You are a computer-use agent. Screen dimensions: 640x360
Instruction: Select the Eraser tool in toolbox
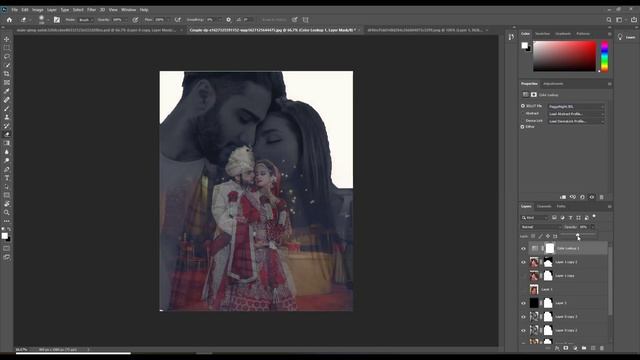point(7,134)
